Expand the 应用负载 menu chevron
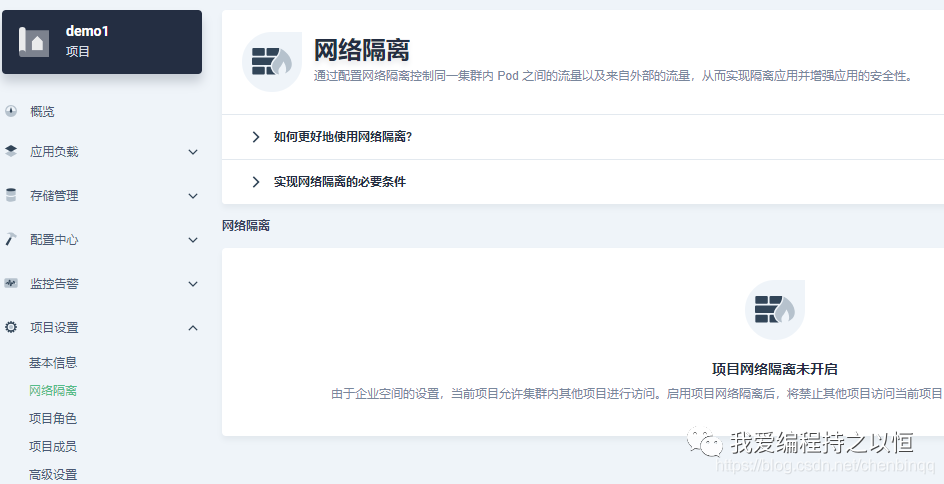 pyautogui.click(x=193, y=152)
